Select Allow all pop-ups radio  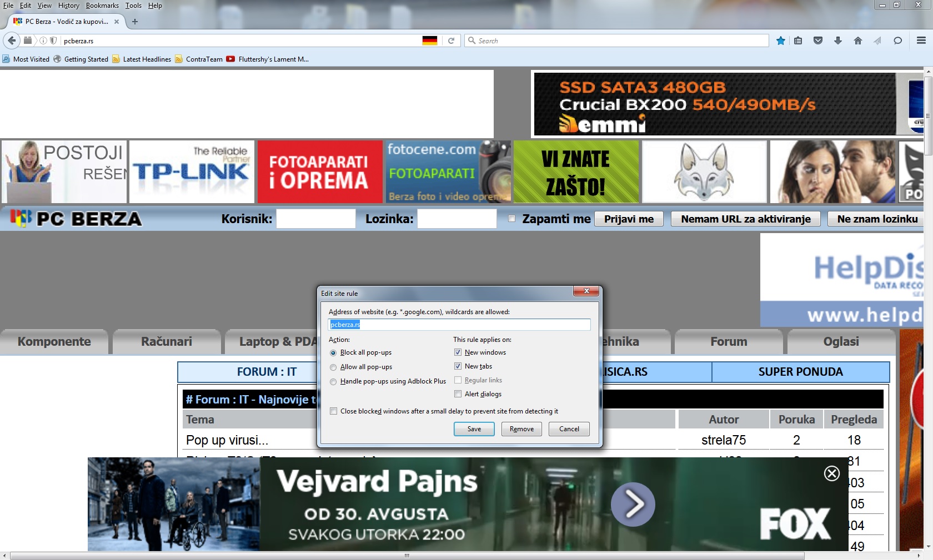click(x=333, y=367)
